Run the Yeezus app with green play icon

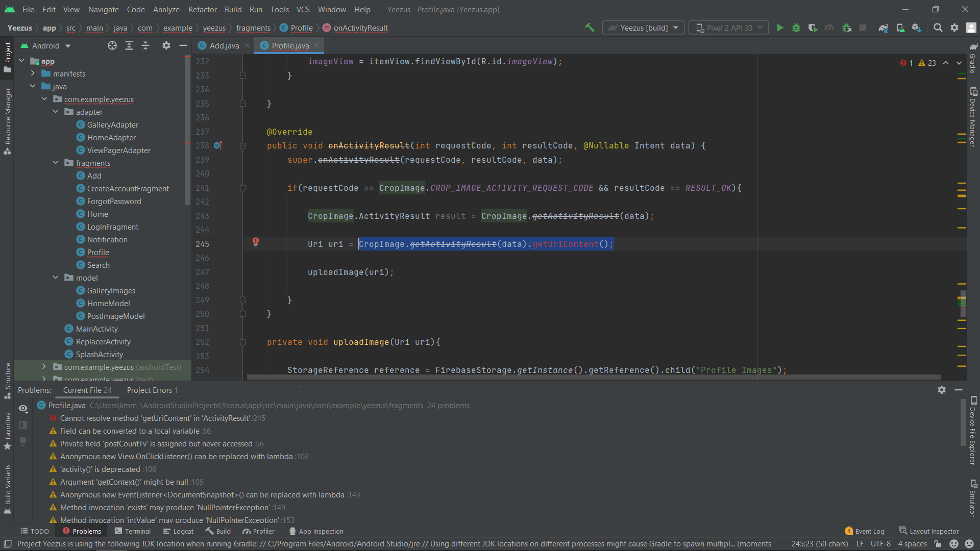click(780, 28)
